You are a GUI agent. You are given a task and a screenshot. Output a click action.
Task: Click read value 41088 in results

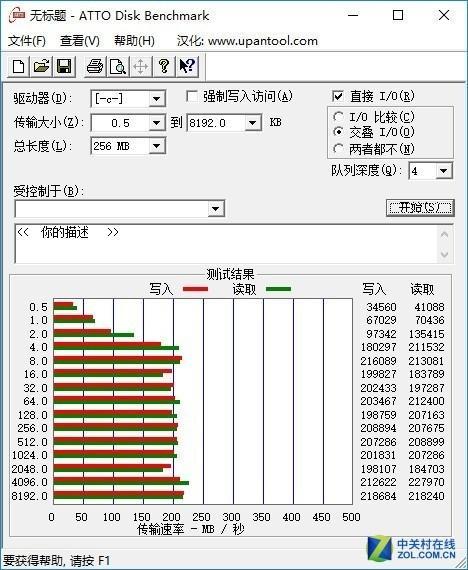[x=429, y=307]
